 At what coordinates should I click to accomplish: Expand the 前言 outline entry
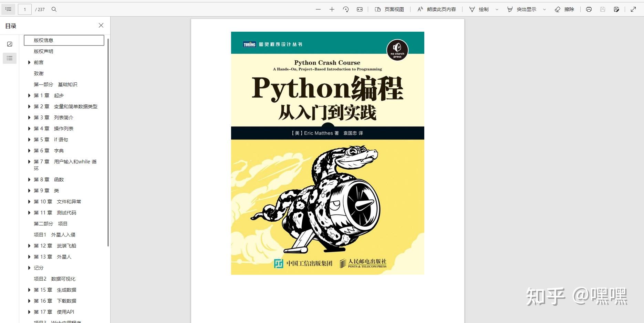(x=29, y=62)
